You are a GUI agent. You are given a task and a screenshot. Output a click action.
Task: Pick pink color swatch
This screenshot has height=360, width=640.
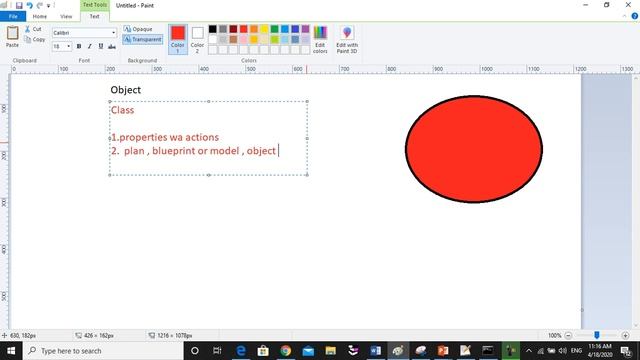tap(244, 40)
